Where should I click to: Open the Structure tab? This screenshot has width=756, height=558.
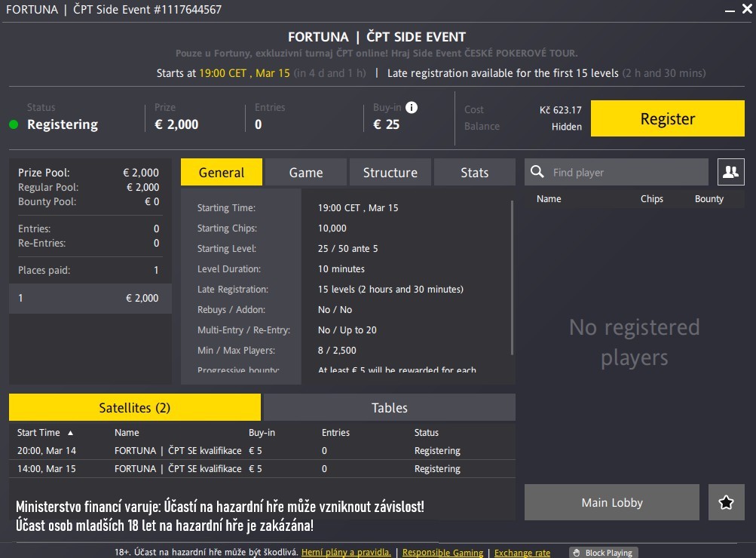tap(390, 172)
